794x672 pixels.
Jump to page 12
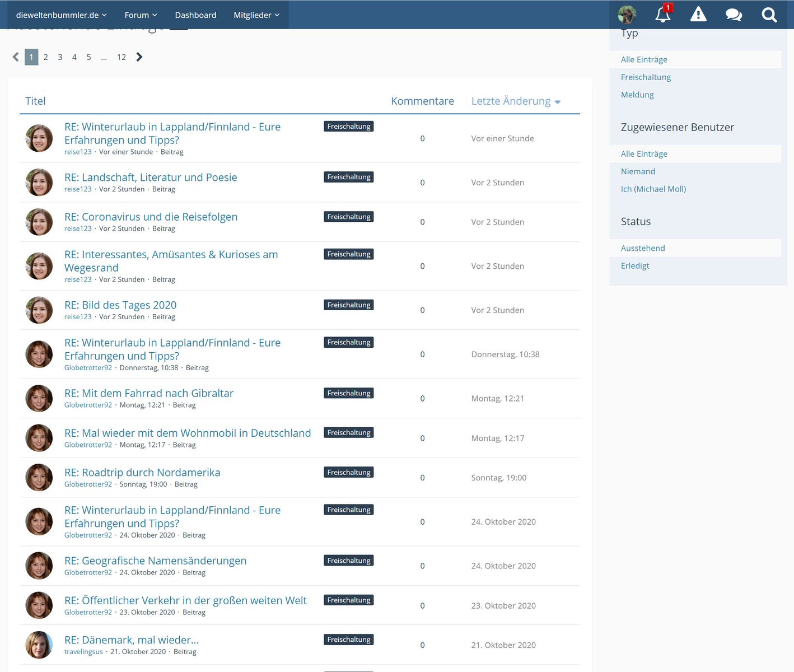point(122,57)
